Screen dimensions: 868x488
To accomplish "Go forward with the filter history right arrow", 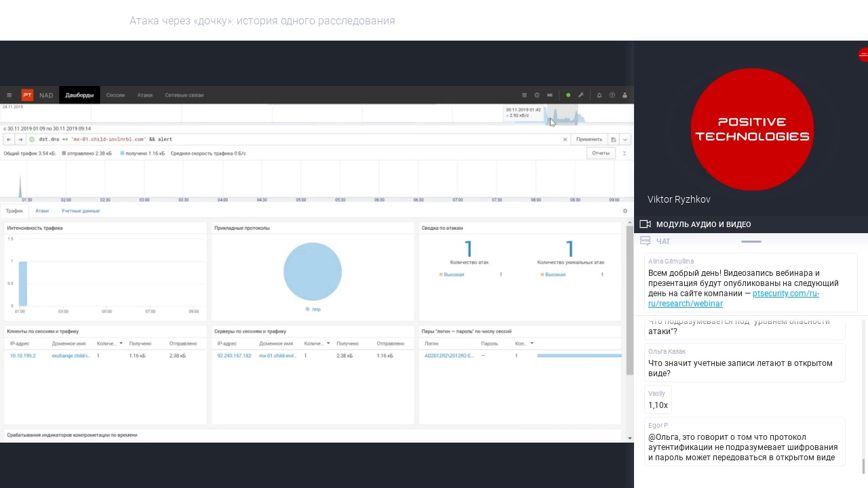I will 20,140.
